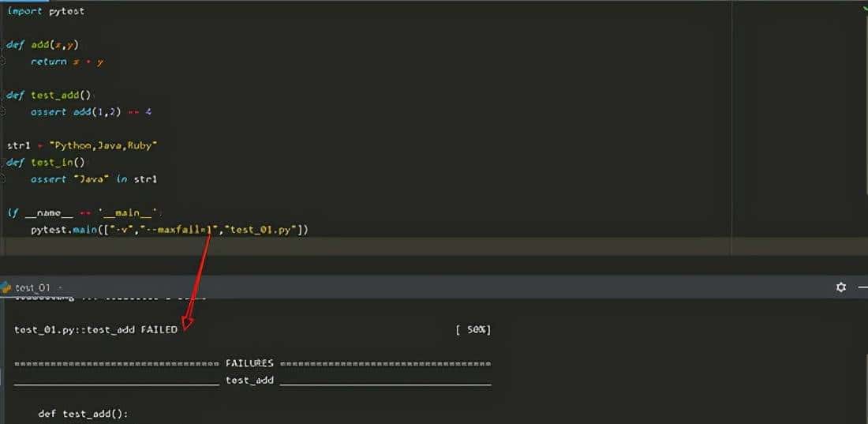Close the test_01 run tab
Image resolution: width=868 pixels, height=424 pixels.
coord(60,287)
